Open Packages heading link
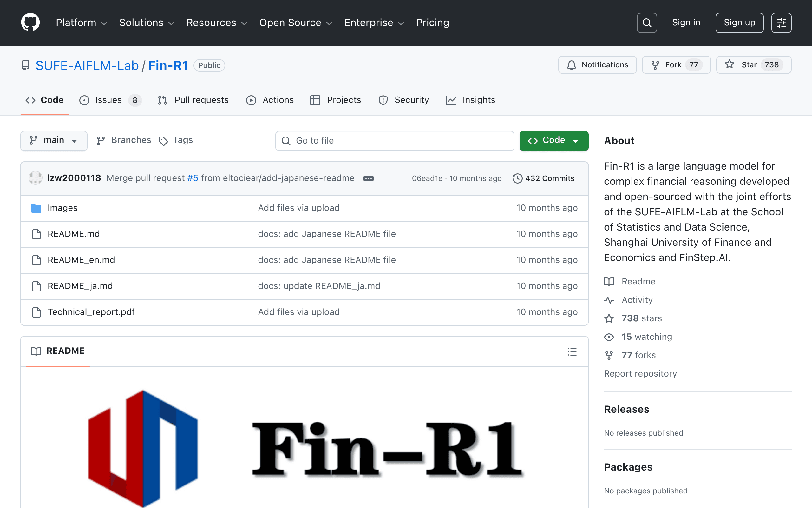 point(628,467)
